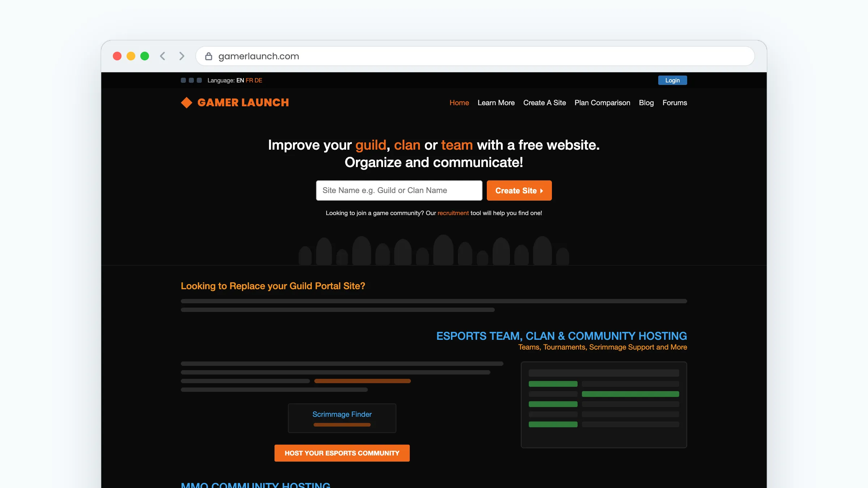Click Host Your Esports Community button
Viewport: 868px width, 488px height.
click(342, 453)
